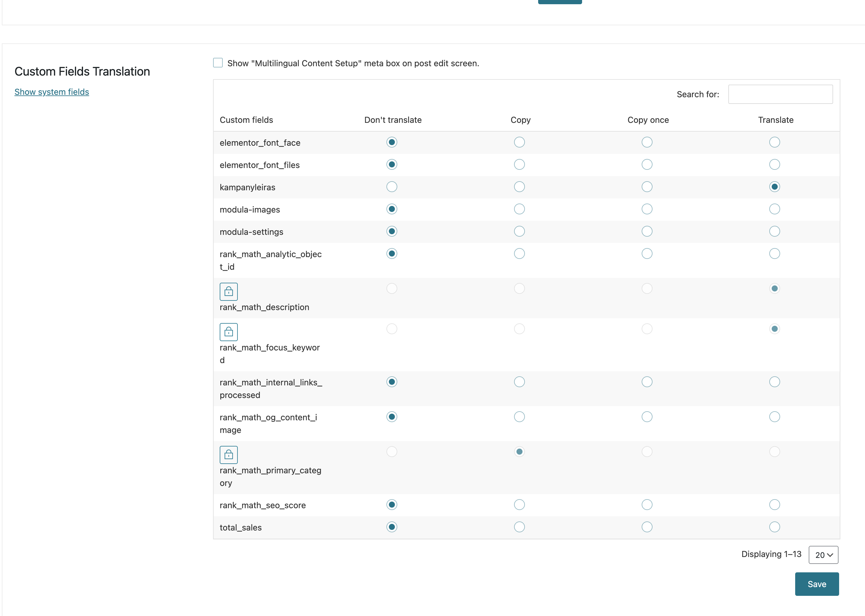Click the lock icon above rank_math_focus_keyword
Image resolution: width=865 pixels, height=616 pixels.
[x=228, y=332]
